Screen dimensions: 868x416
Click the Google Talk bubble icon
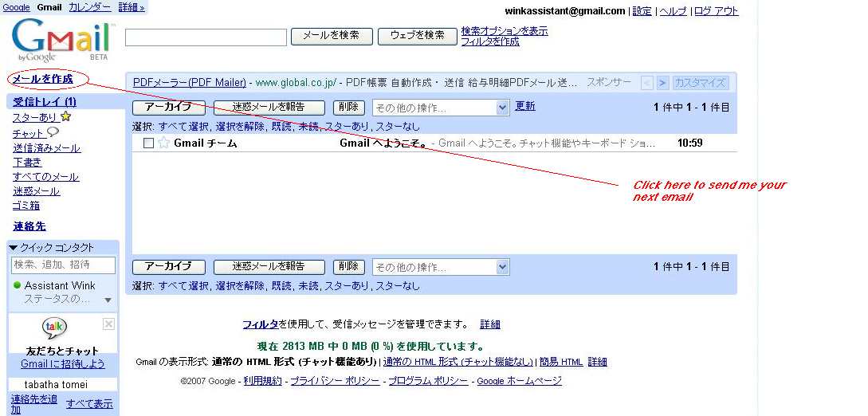pos(55,328)
